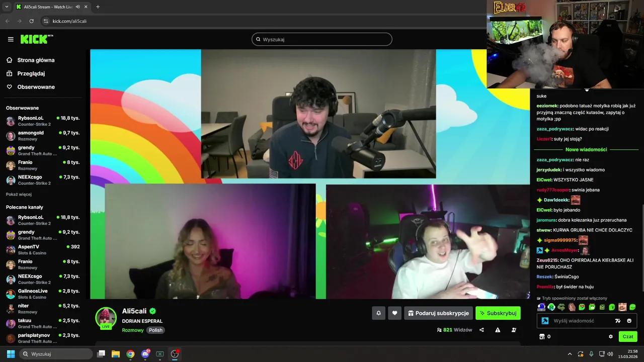Toggle stream notifications bell
644x362 pixels.
click(x=378, y=313)
